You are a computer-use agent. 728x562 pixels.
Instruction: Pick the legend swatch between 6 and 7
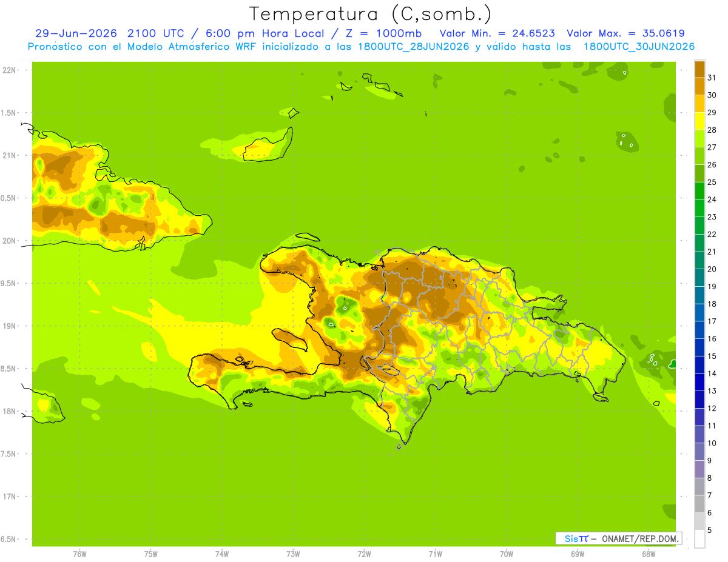tap(699, 504)
